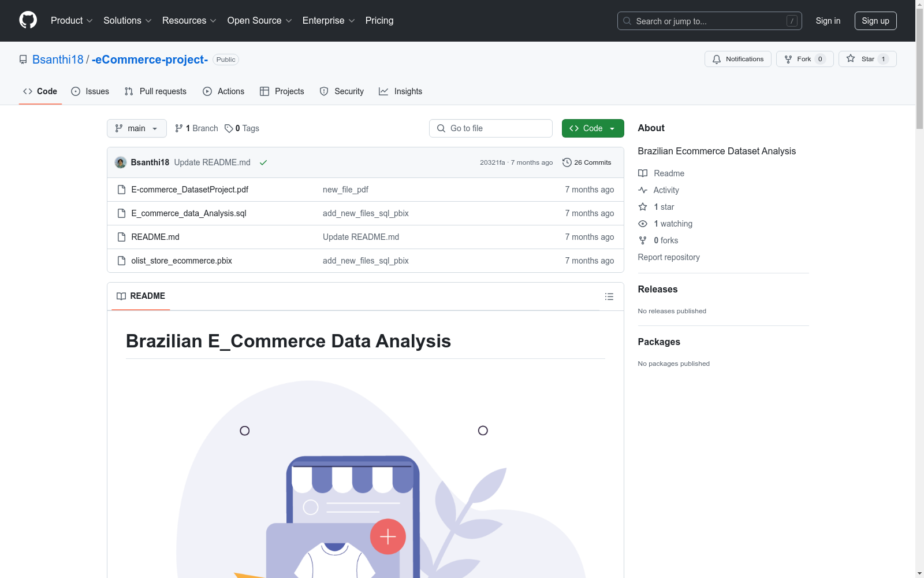Select the README tab
The width and height of the screenshot is (924, 578).
click(141, 296)
